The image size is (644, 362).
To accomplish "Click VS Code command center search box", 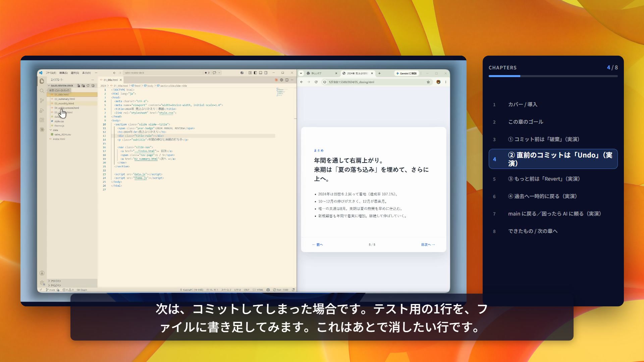I will (162, 73).
